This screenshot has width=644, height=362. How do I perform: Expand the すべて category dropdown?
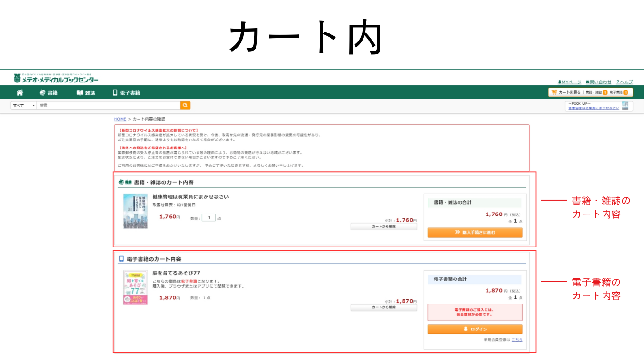(x=24, y=106)
